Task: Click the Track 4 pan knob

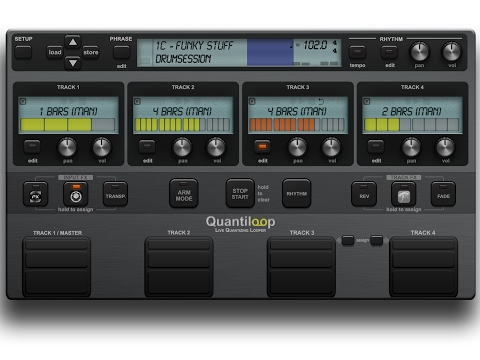Action: [x=411, y=147]
